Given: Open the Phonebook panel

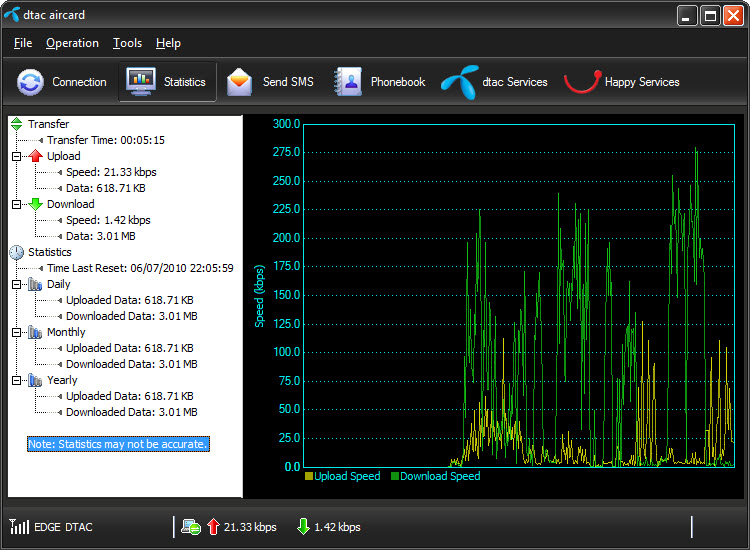Looking at the screenshot, I should click(x=380, y=82).
